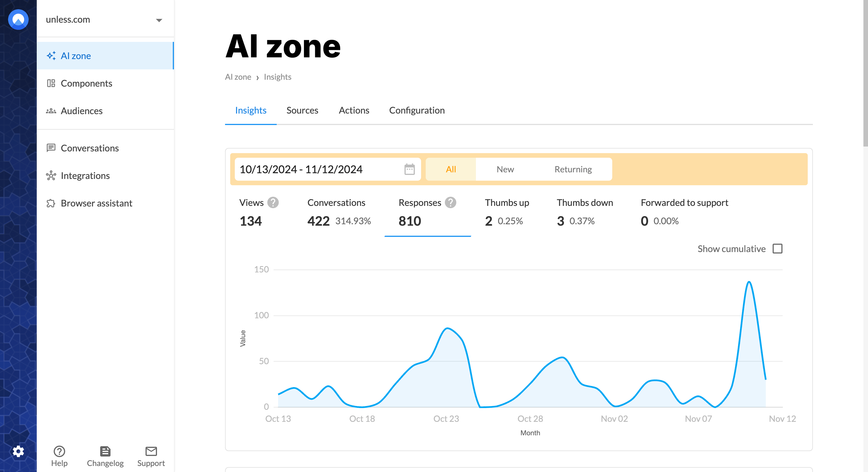868x472 pixels.
Task: Select the Thumbs up metric
Action: coord(507,212)
